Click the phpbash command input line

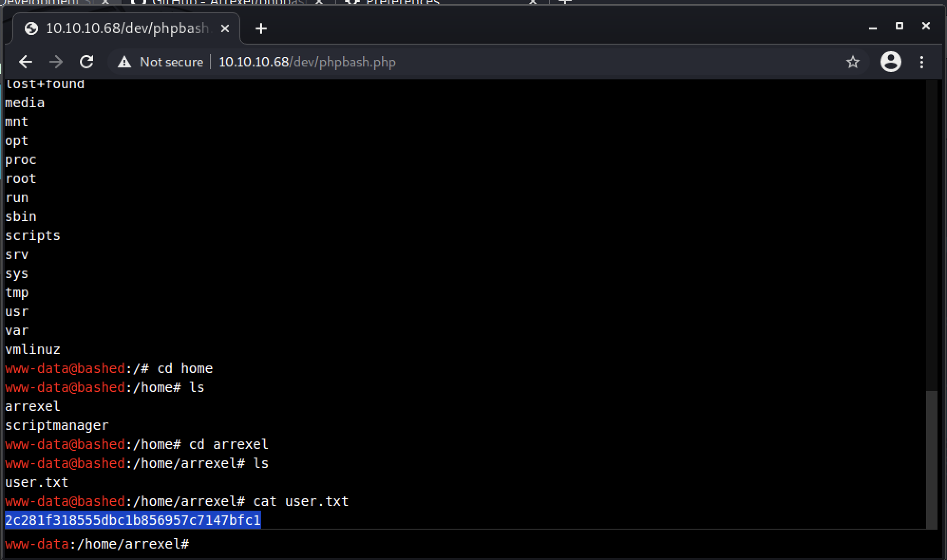427,544
